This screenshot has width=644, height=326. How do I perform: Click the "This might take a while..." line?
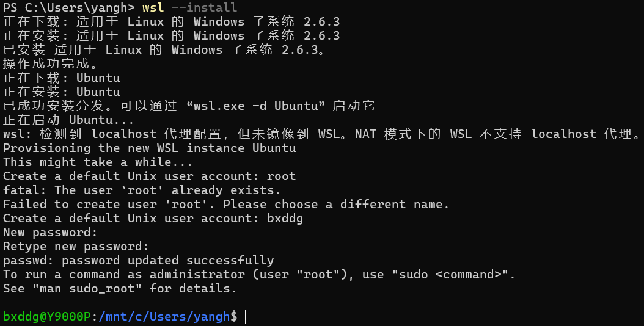pos(98,162)
